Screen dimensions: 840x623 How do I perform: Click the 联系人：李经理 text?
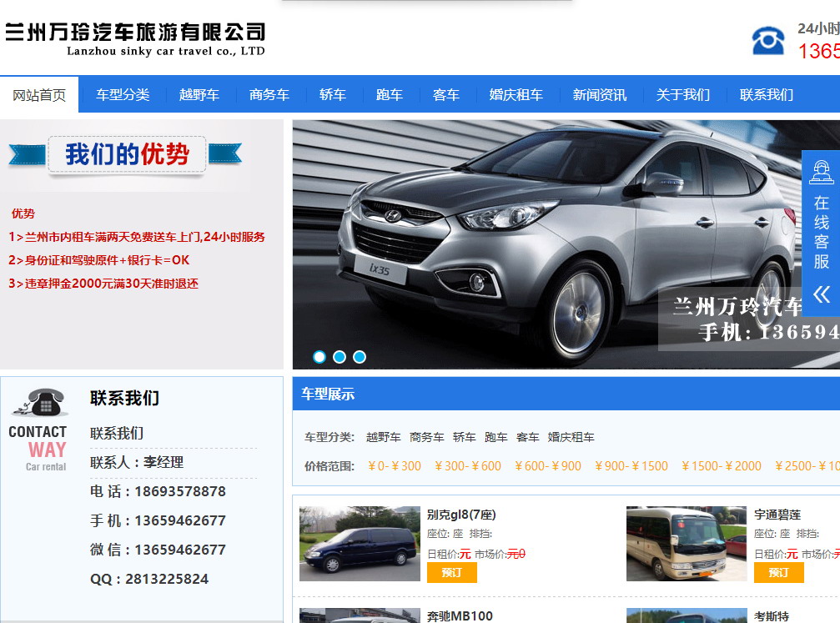pyautogui.click(x=137, y=462)
